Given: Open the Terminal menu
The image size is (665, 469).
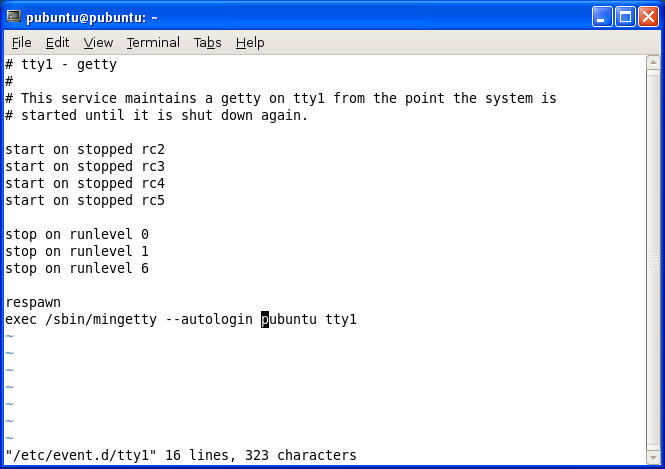Looking at the screenshot, I should coord(153,42).
